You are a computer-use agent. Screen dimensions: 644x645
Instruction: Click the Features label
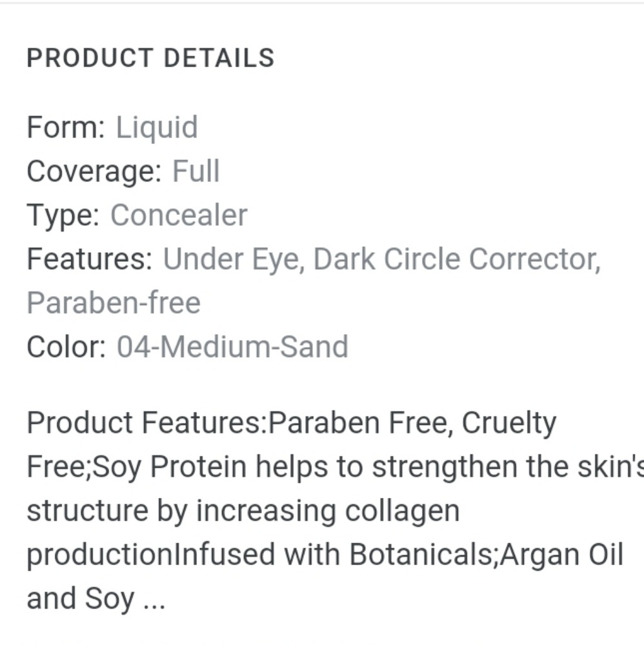point(89,259)
